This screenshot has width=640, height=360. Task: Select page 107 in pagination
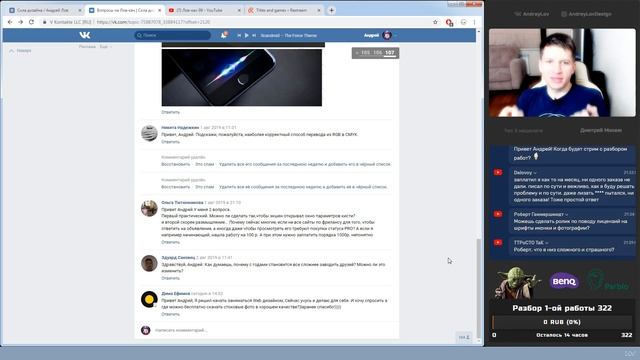point(390,53)
